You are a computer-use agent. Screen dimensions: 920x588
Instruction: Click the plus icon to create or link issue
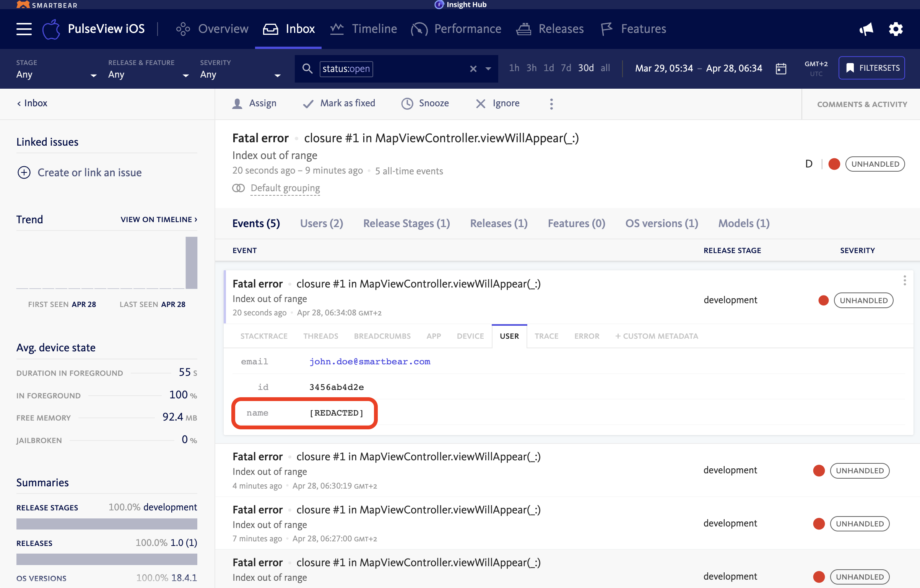tap(24, 173)
